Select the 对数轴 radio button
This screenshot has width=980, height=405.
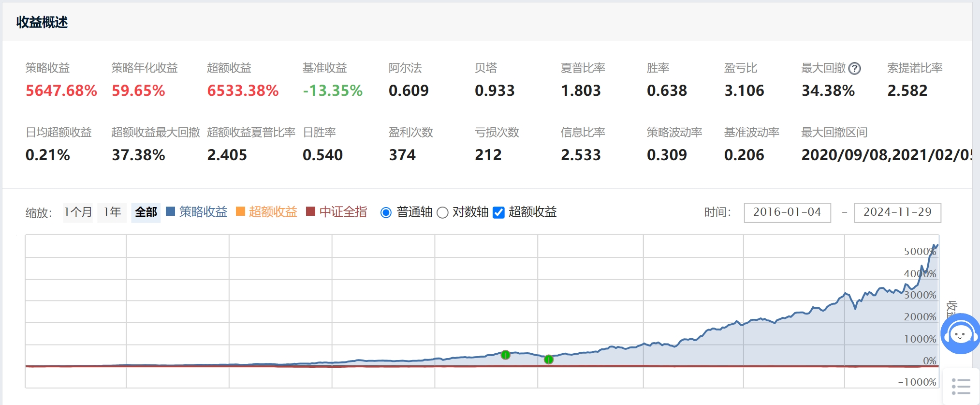point(442,213)
